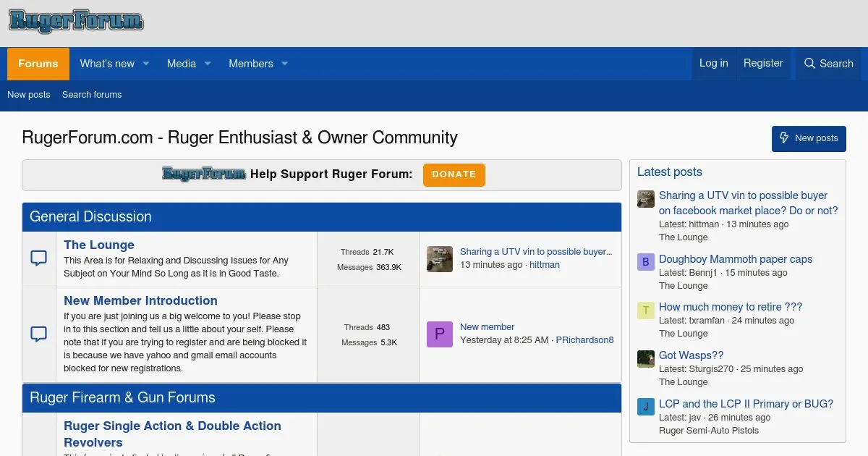The height and width of the screenshot is (456, 868).
Task: Click txramfan's T avatar in Latest posts
Action: (645, 311)
